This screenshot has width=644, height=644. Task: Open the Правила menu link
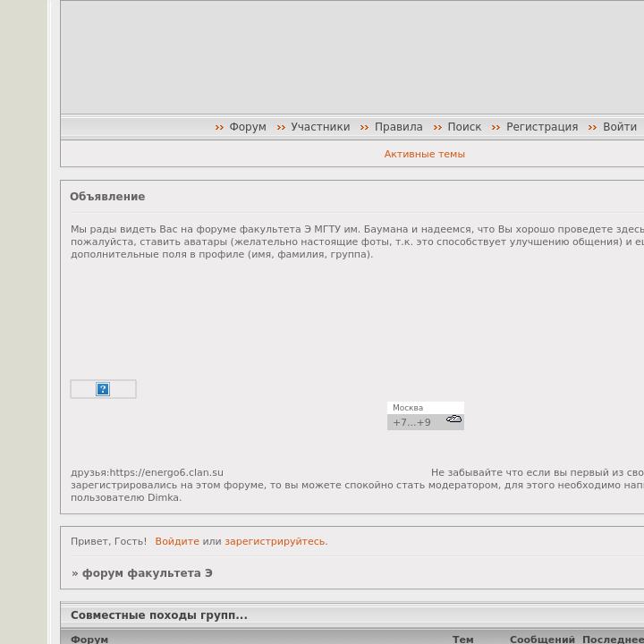click(398, 127)
